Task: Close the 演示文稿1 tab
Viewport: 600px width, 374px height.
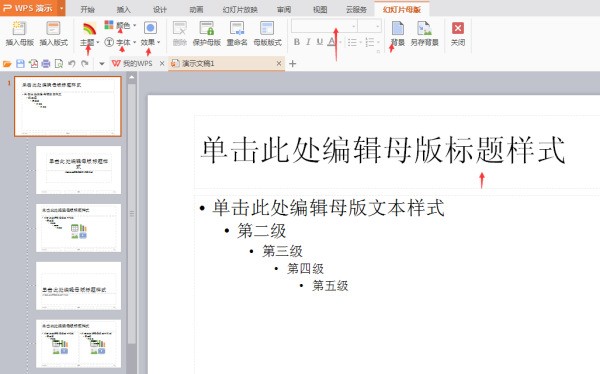Action: [279, 64]
